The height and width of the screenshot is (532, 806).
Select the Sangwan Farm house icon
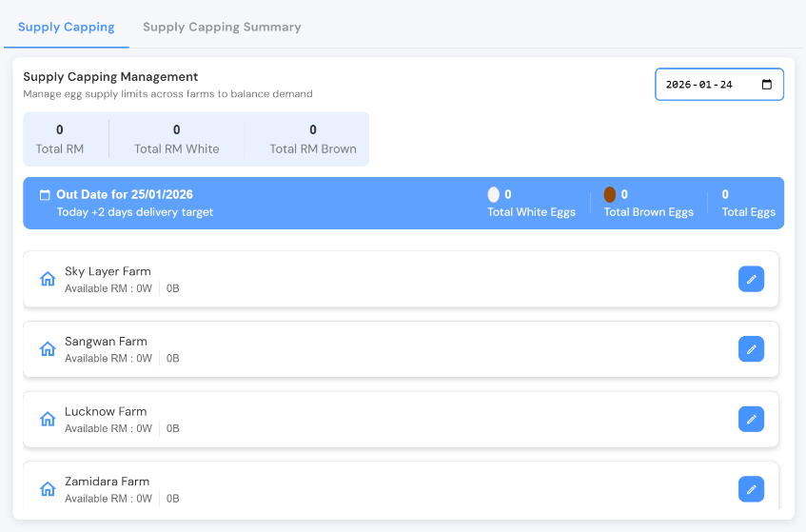coord(48,349)
